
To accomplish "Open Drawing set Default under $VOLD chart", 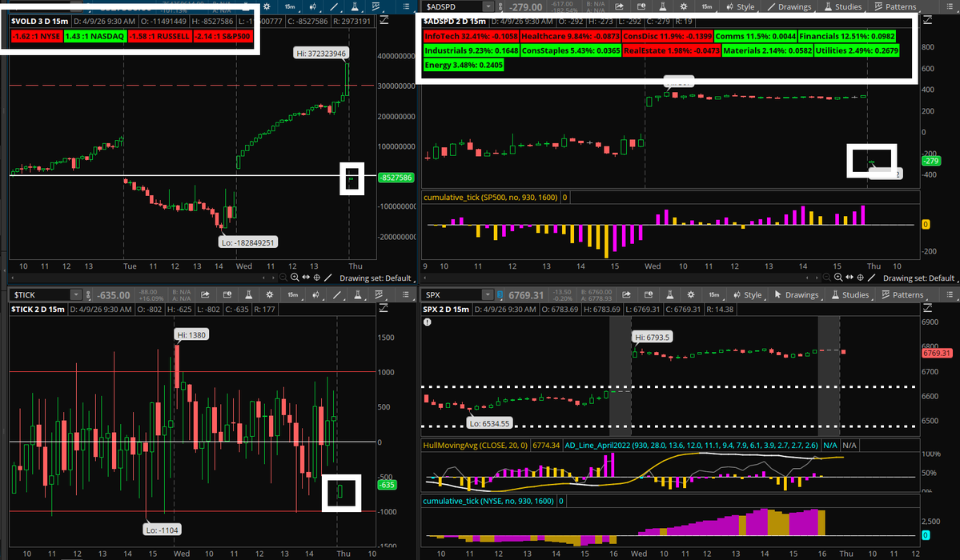I will click(x=376, y=278).
